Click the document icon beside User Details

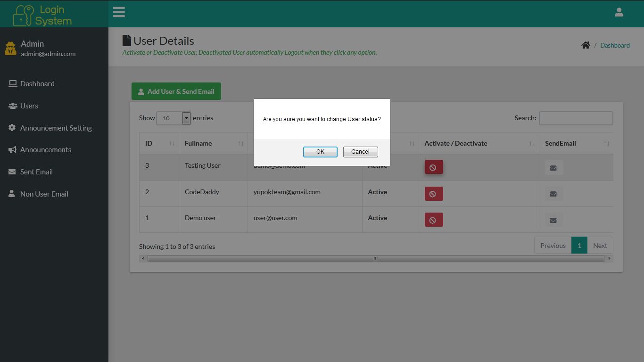[x=126, y=41]
